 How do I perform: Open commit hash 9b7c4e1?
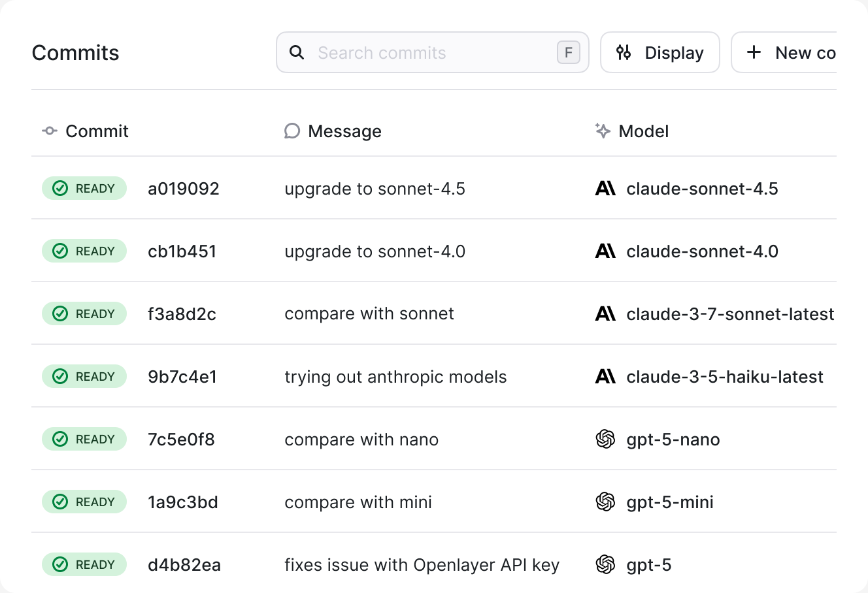point(182,377)
